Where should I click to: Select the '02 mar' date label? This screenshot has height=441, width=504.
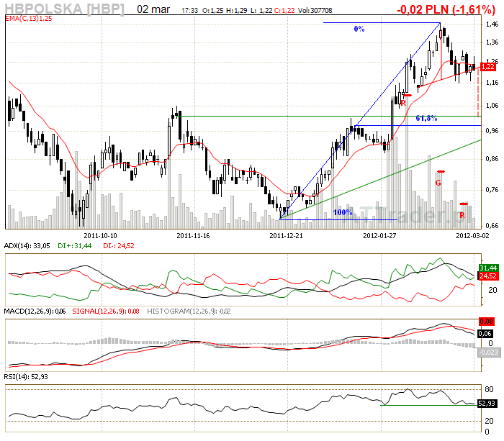click(x=153, y=9)
